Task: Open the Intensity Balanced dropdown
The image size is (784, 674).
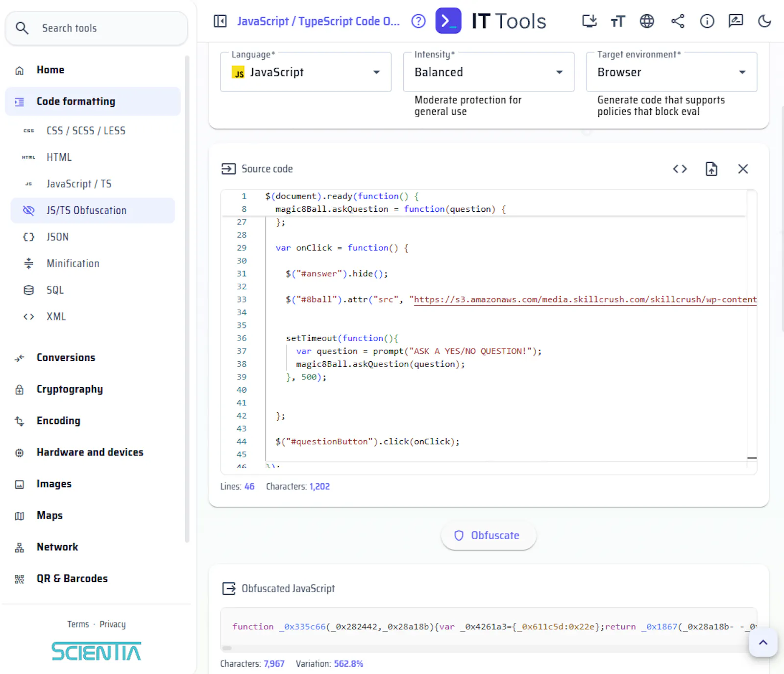Action: pyautogui.click(x=489, y=72)
